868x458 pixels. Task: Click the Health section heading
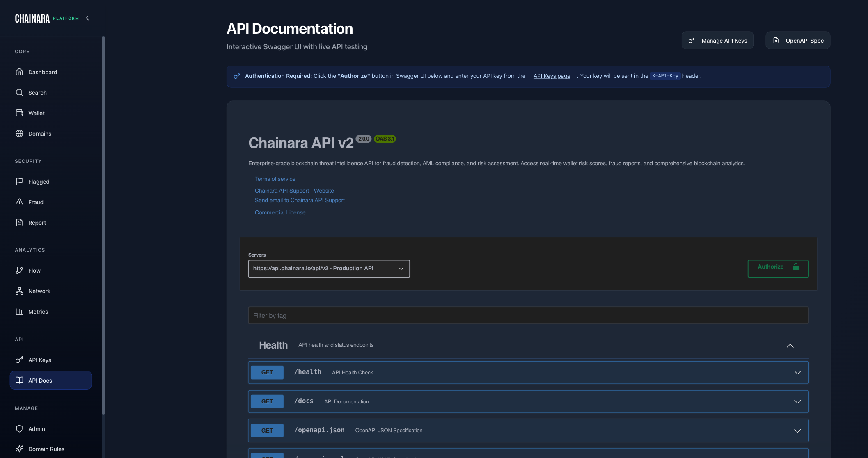pyautogui.click(x=273, y=345)
